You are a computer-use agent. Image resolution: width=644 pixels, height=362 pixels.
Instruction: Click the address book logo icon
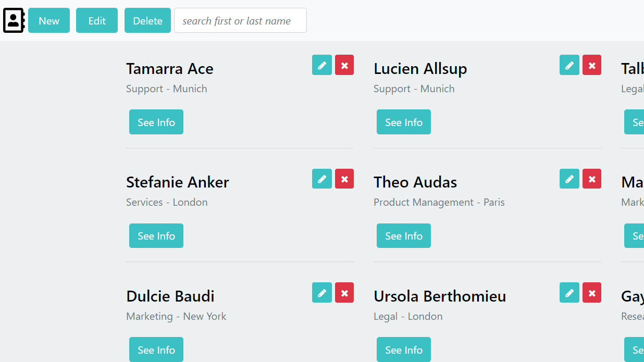coord(14,21)
